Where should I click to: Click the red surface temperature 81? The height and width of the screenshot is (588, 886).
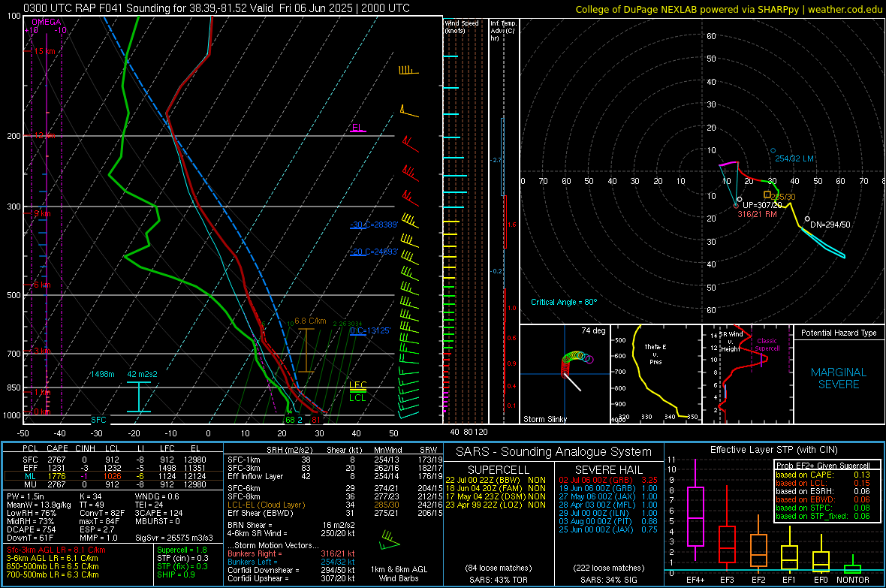coord(316,420)
